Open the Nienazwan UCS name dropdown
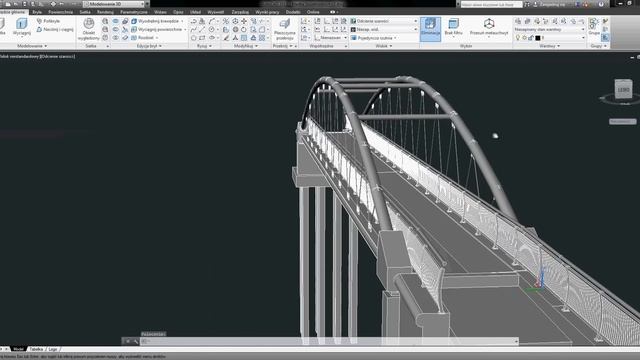The image size is (640, 360). click(331, 38)
